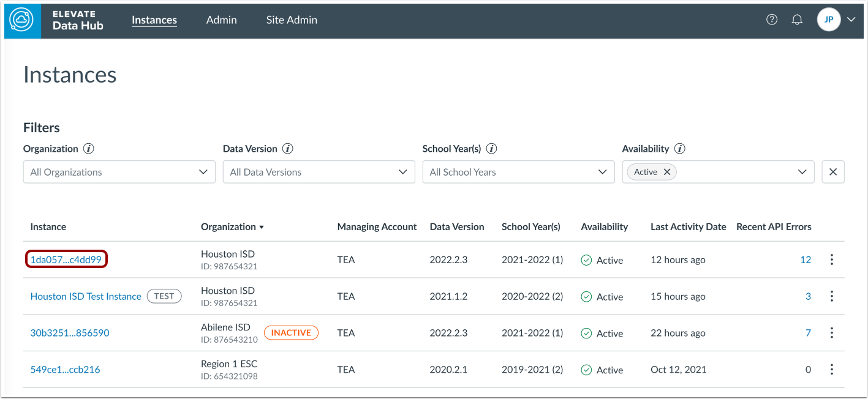Clear all filters with the X button
The image size is (868, 399).
(833, 172)
